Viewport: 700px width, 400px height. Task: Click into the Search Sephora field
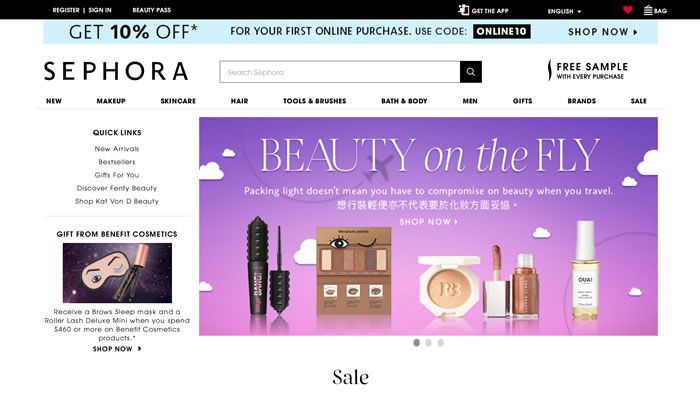pos(340,72)
